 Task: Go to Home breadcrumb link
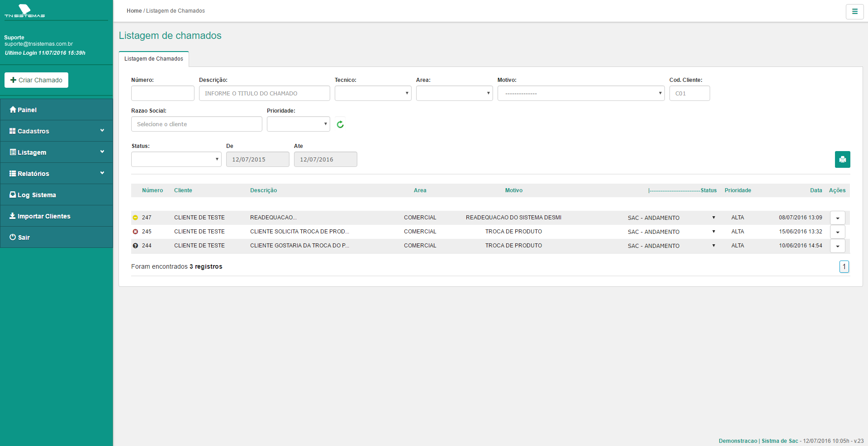[134, 11]
